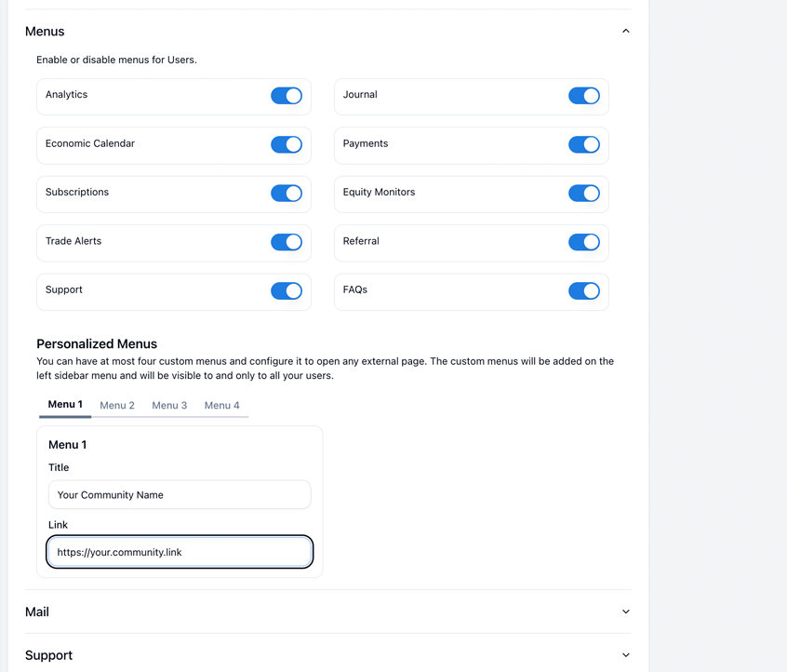Turn off the Journal menu toggle

coord(583,96)
